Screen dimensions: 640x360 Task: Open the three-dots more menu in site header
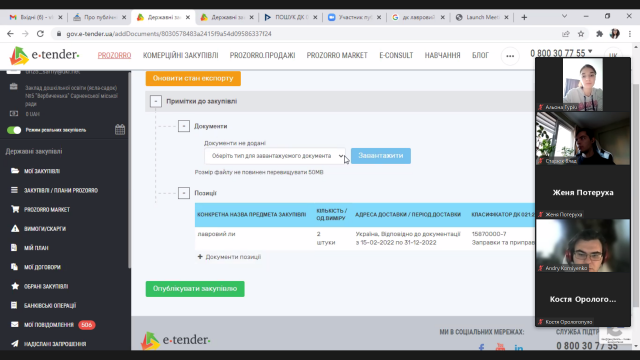click(x=510, y=56)
